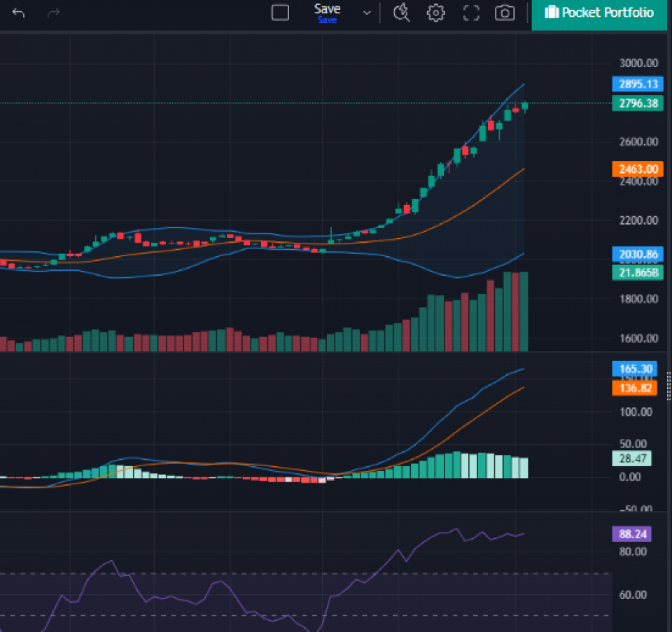Viewport: 672px width, 632px height.
Task: Select the blue 165.30 MACD label
Action: (x=635, y=369)
